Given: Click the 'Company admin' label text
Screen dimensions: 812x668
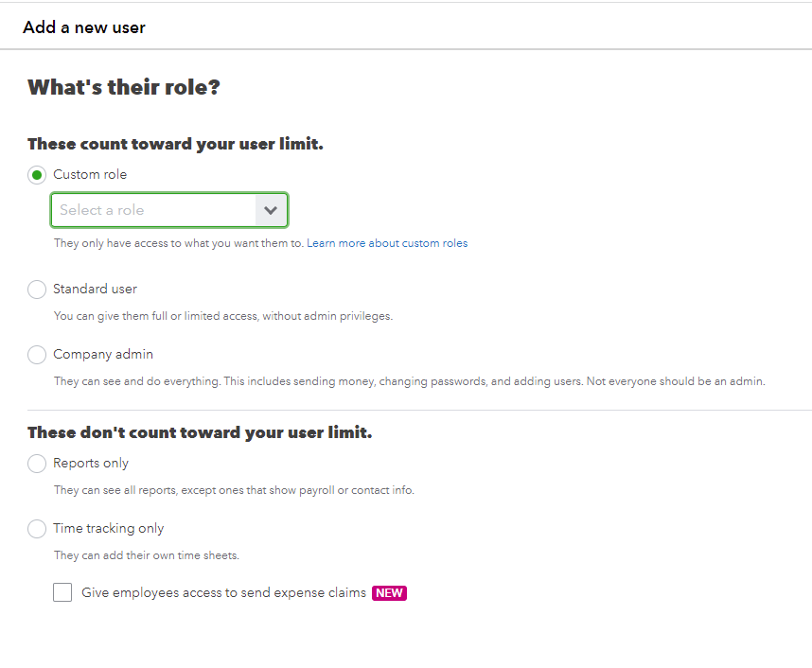Looking at the screenshot, I should (x=103, y=355).
